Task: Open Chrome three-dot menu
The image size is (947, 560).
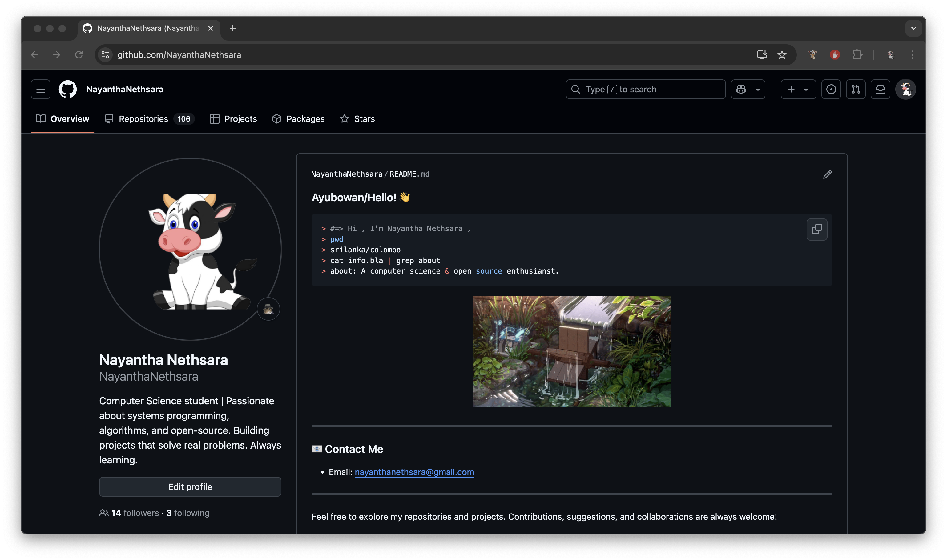Action: (x=912, y=55)
